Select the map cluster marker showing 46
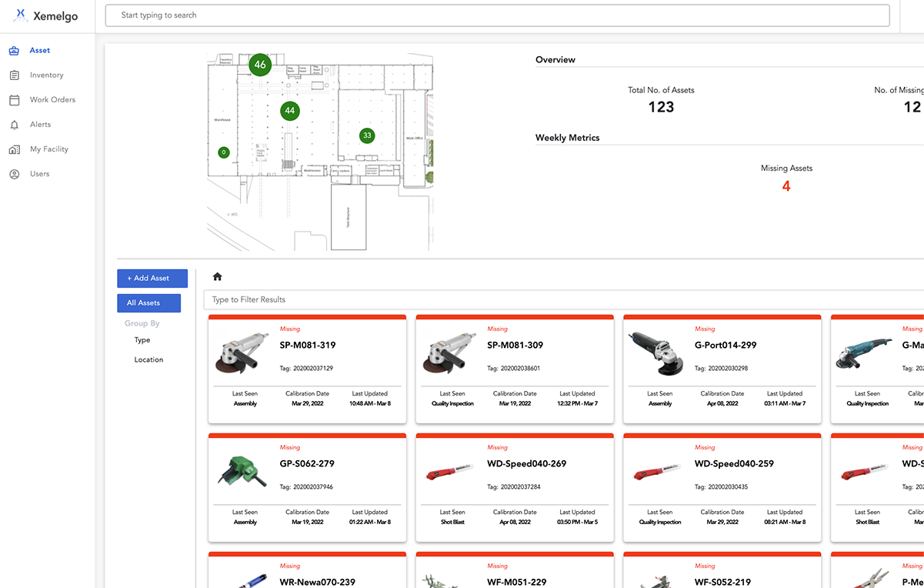This screenshot has width=924, height=588. [x=260, y=65]
